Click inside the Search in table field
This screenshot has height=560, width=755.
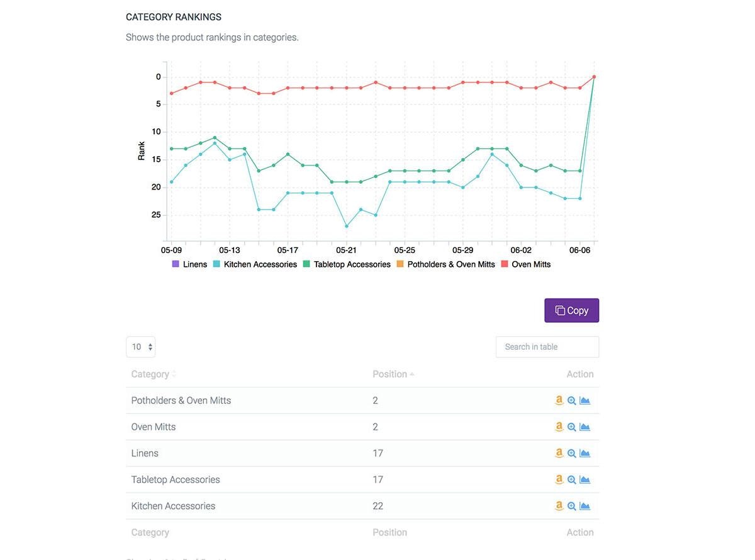click(547, 347)
